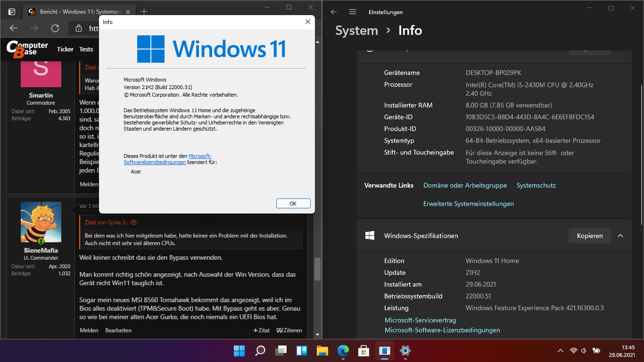644x362 pixels.
Task: Open 'Erweiterte Systemeinstellungen' link
Action: pos(469,204)
